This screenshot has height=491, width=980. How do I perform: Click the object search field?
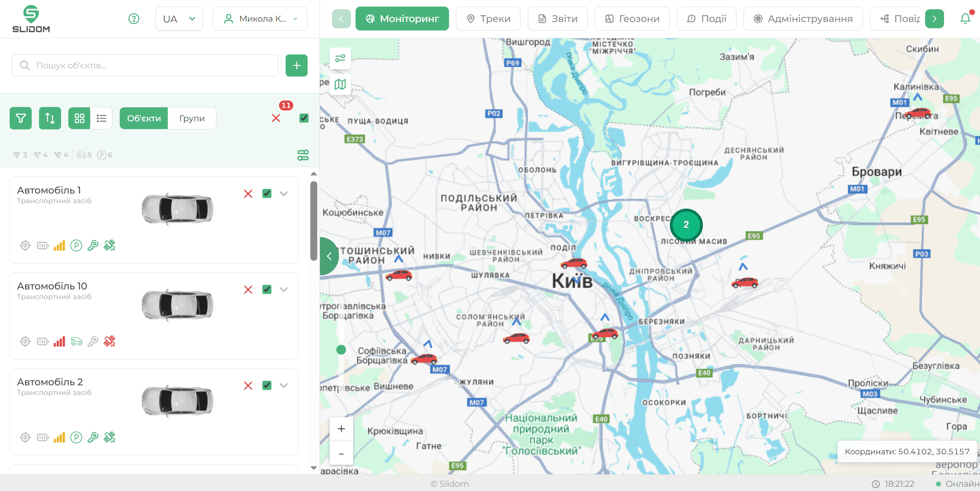tap(145, 66)
